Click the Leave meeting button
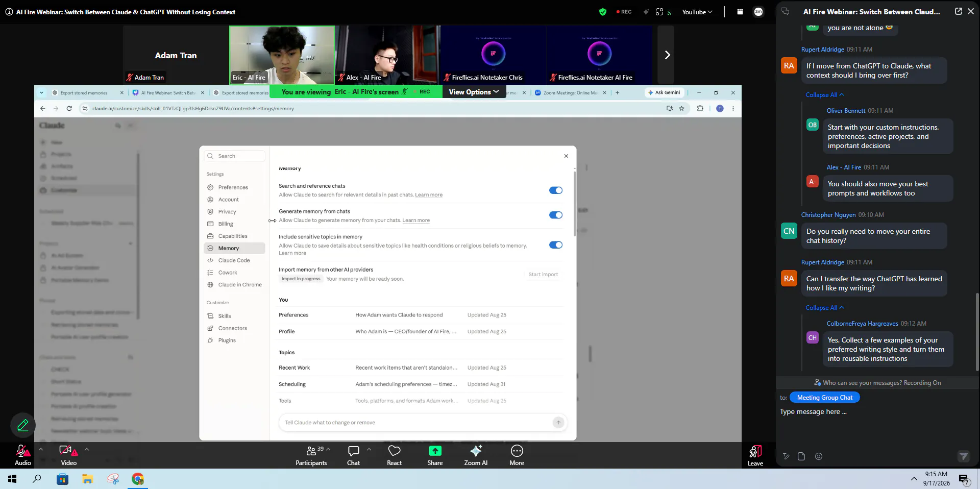Screen dimensions: 980x489 [755, 455]
